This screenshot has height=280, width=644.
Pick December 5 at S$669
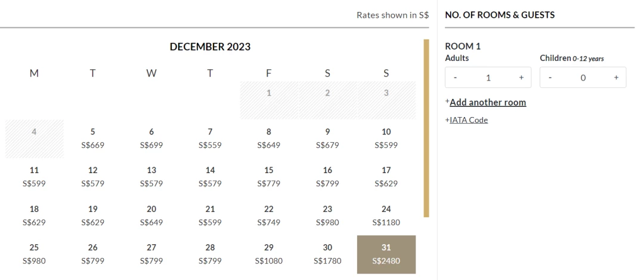[x=93, y=139]
